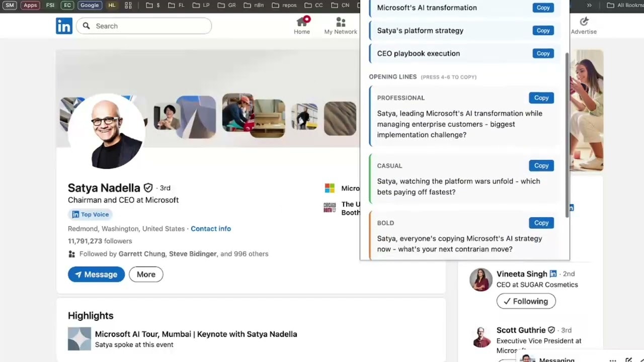
Task: Copy the CEO playbook execution topic
Action: (x=543, y=53)
